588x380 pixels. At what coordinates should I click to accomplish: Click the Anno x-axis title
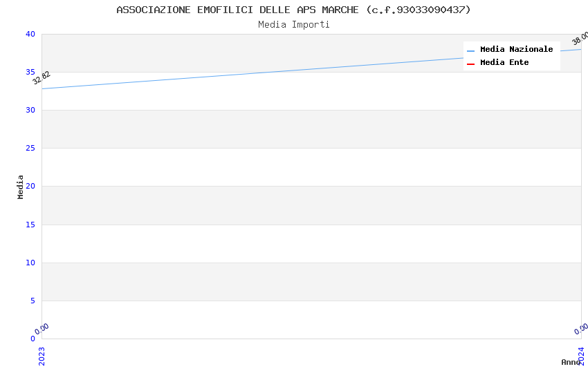pyautogui.click(x=571, y=362)
